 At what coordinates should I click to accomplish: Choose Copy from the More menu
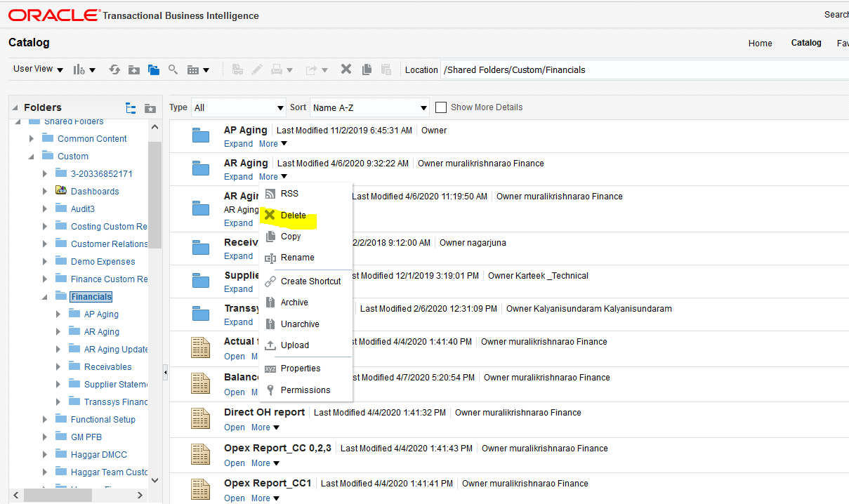click(305, 237)
